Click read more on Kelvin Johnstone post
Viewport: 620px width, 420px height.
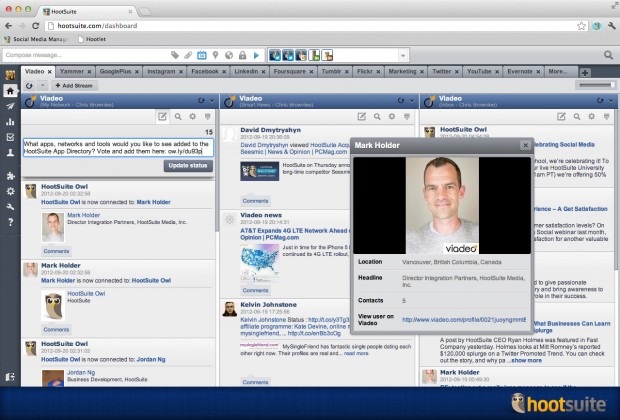(356, 354)
